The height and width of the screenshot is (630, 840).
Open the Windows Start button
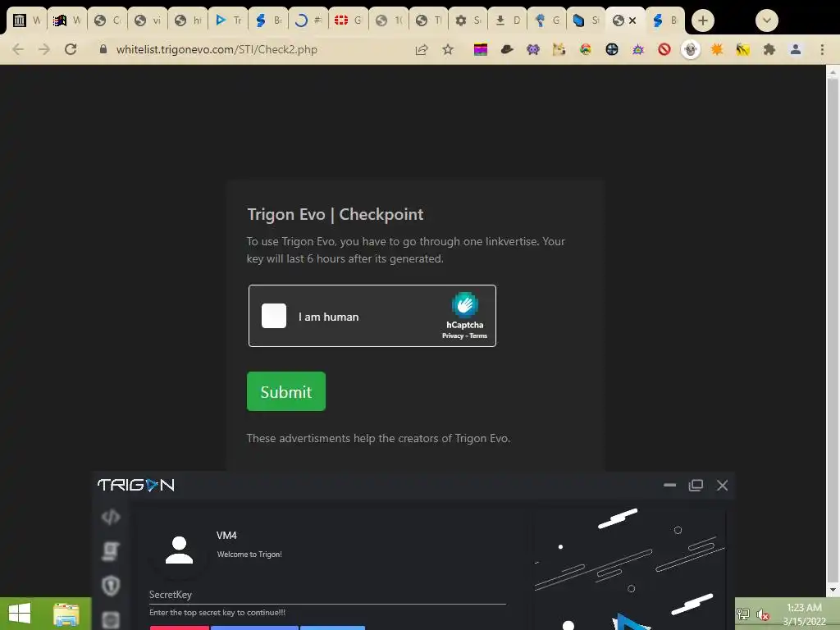20,614
